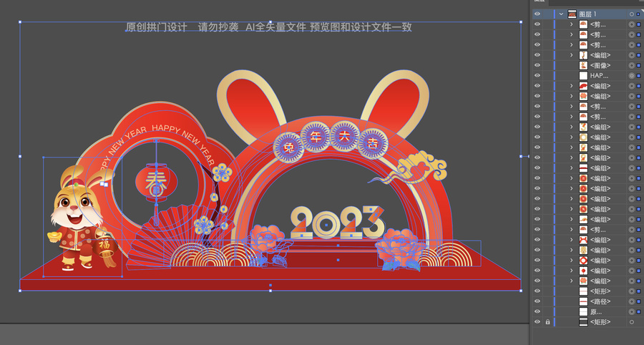This screenshot has height=345, width=644.
Task: Click target circle of the <图像> row
Action: click(632, 65)
